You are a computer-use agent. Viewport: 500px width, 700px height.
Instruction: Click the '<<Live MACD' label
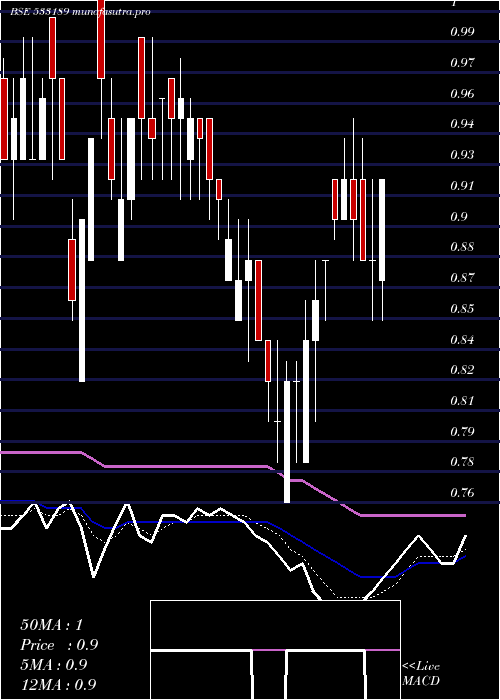point(421,674)
